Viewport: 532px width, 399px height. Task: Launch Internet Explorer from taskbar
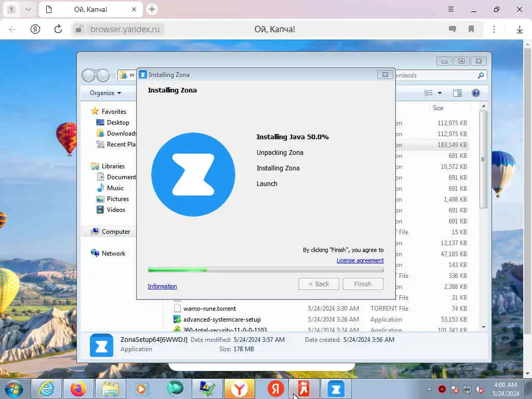(x=46, y=389)
